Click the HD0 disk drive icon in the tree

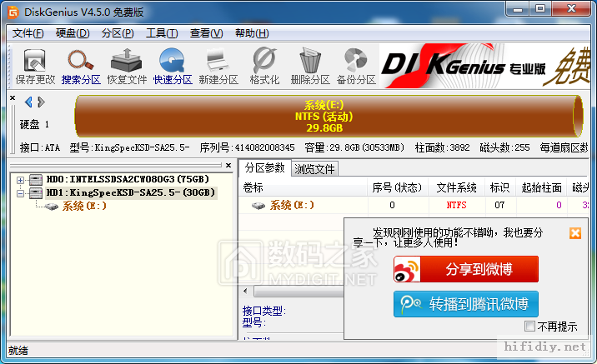[36, 180]
